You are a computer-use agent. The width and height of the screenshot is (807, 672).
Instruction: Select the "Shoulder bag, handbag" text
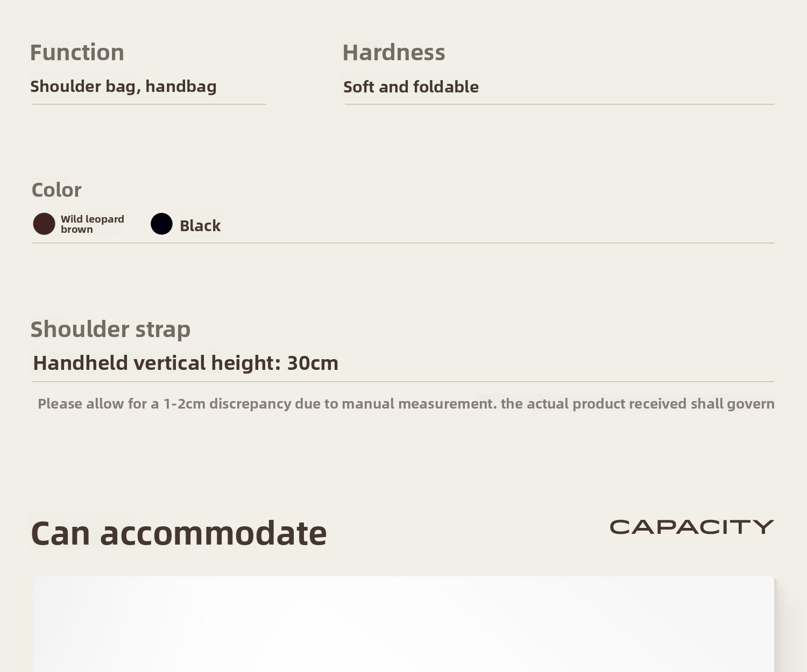pos(123,87)
